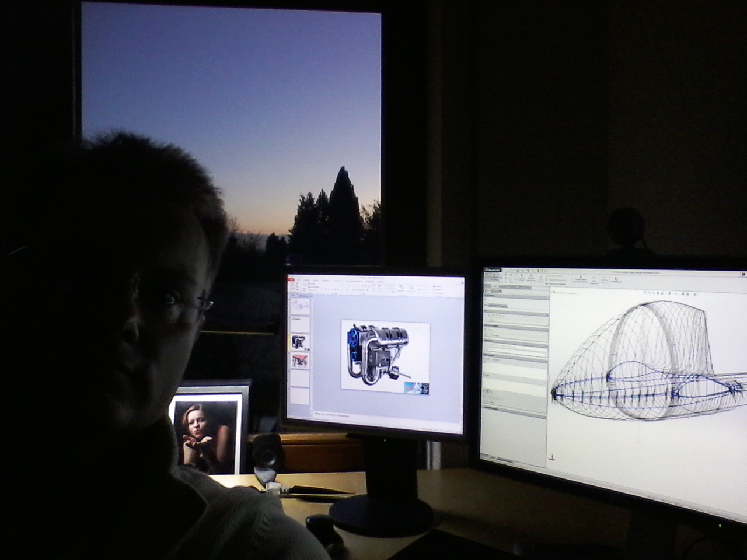747x560 pixels.
Task: Click the large Arrange icon in PowerPoint ribbon
Action: tap(402, 287)
